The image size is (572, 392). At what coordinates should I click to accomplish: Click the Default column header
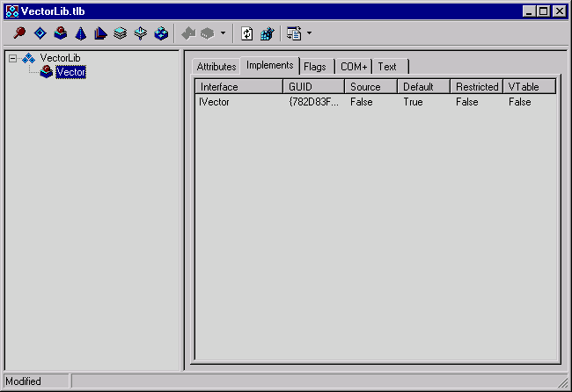click(424, 87)
